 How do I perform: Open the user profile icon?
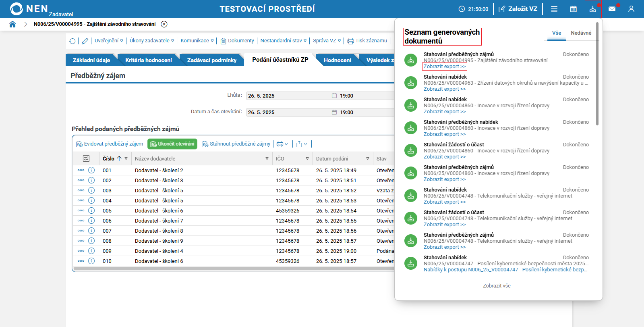(x=631, y=9)
